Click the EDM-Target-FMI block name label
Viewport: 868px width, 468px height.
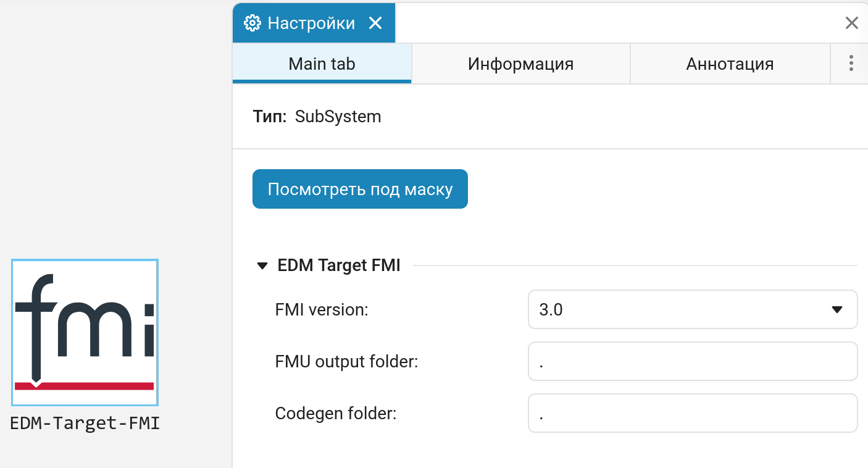(85, 424)
